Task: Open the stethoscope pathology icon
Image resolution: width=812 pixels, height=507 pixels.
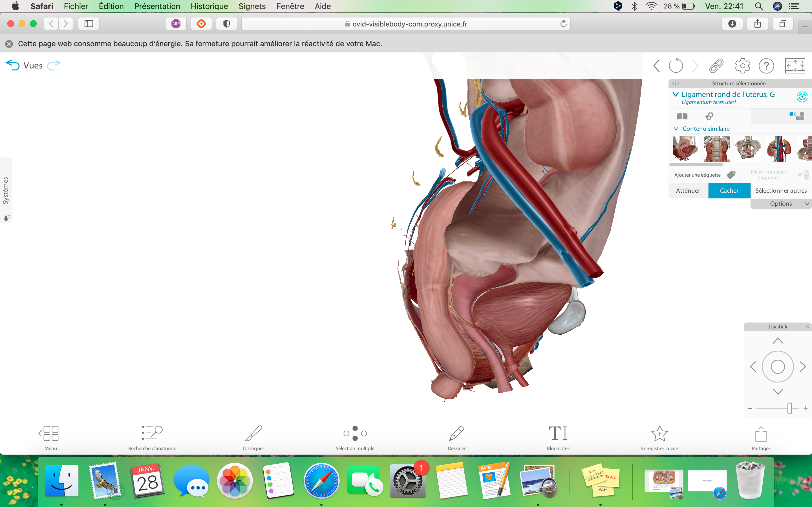Action: click(x=709, y=116)
